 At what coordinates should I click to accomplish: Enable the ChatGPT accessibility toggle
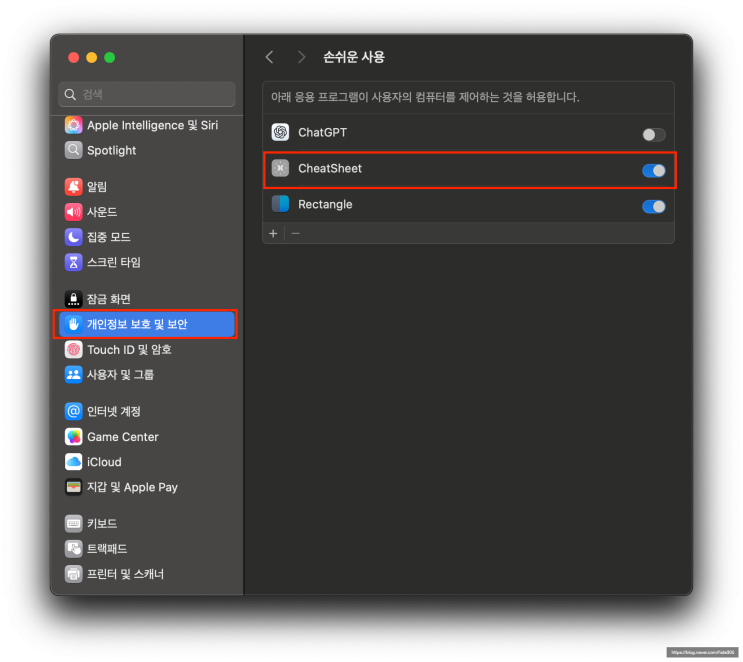[653, 135]
